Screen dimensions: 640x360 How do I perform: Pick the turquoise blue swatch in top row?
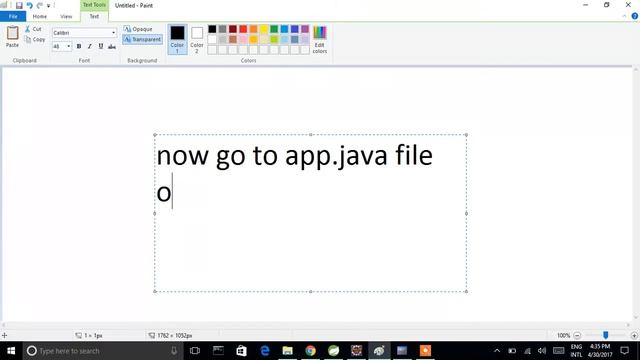tap(284, 29)
